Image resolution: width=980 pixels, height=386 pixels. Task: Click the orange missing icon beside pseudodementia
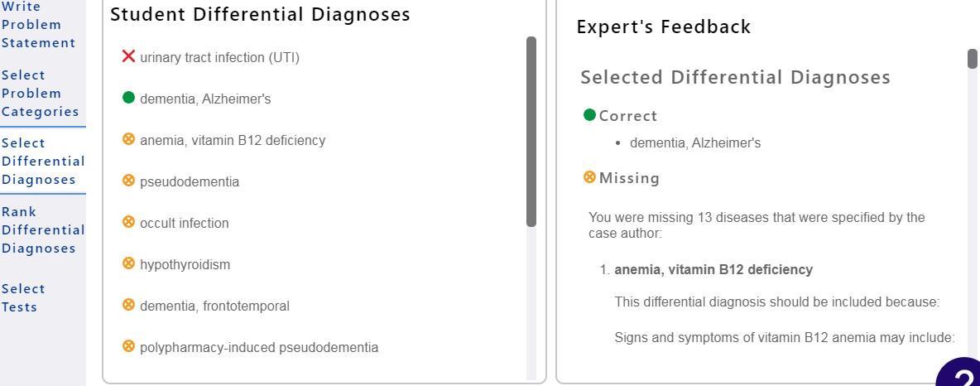(128, 181)
